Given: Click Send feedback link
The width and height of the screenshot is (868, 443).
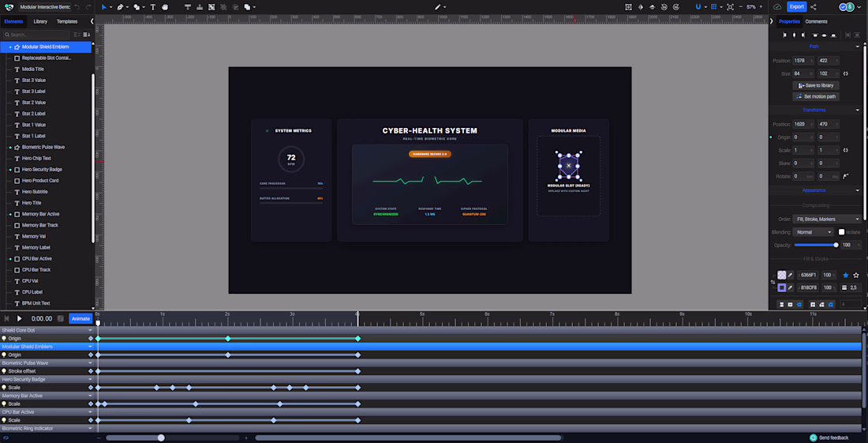Looking at the screenshot, I should point(829,437).
